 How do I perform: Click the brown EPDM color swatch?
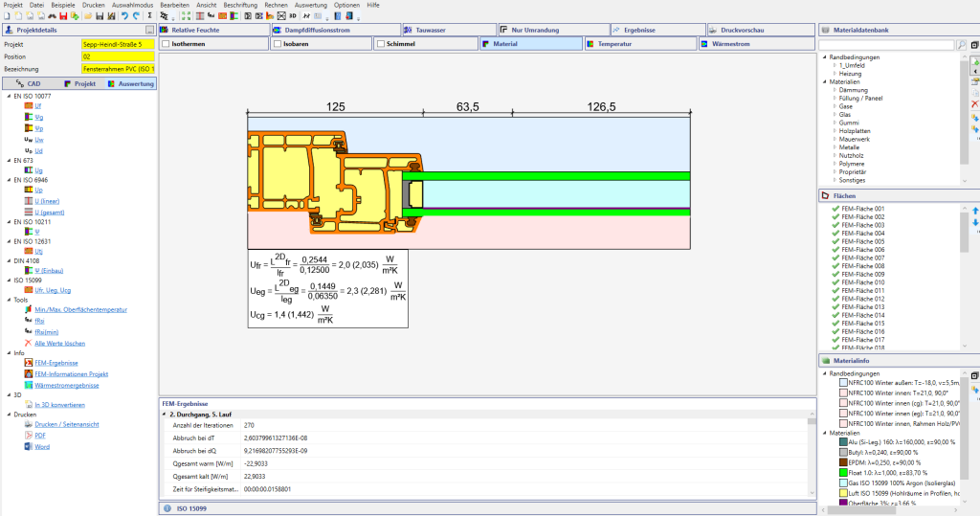[843, 462]
